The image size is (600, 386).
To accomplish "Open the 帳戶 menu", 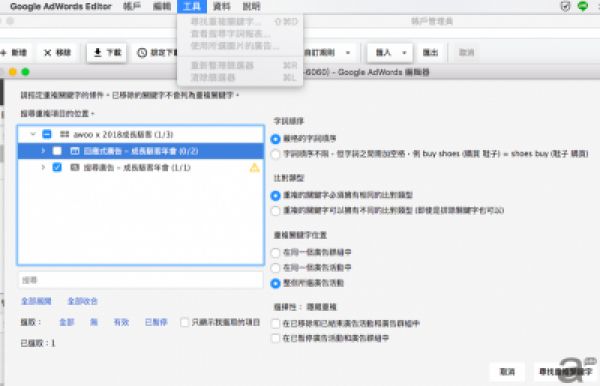I will (132, 6).
